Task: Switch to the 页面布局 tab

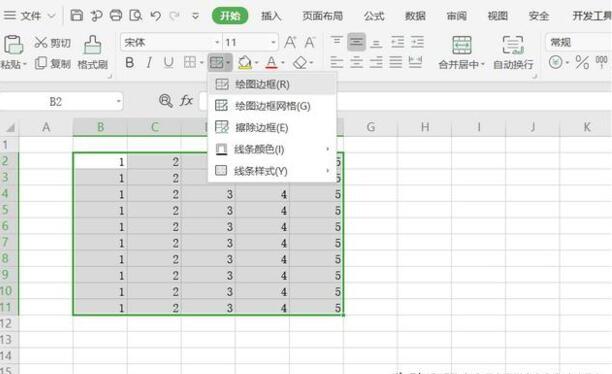Action: pyautogui.click(x=322, y=16)
